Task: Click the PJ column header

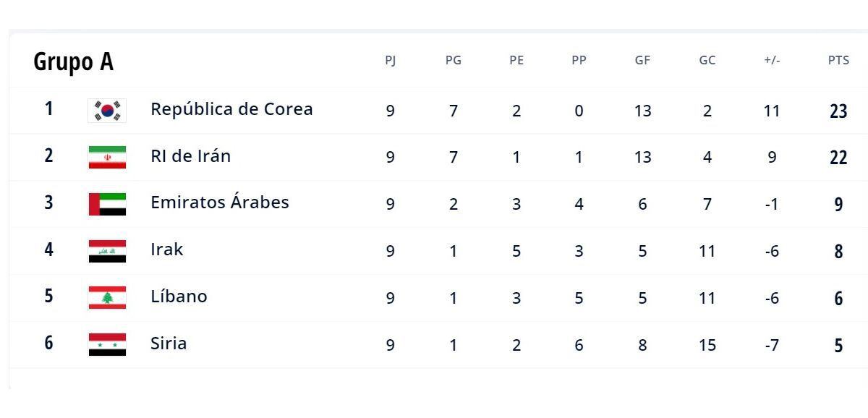Action: click(x=390, y=61)
